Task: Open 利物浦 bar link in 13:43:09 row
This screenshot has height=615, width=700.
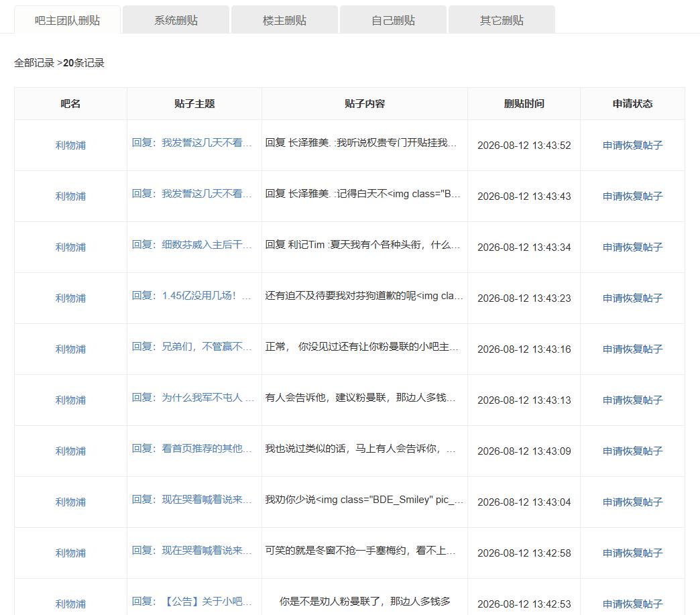Action: pos(70,451)
